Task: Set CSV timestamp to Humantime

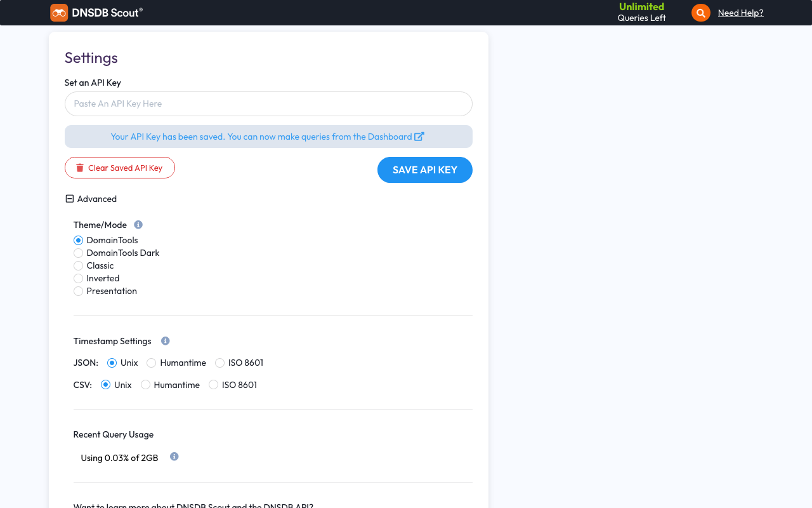Action: tap(145, 385)
